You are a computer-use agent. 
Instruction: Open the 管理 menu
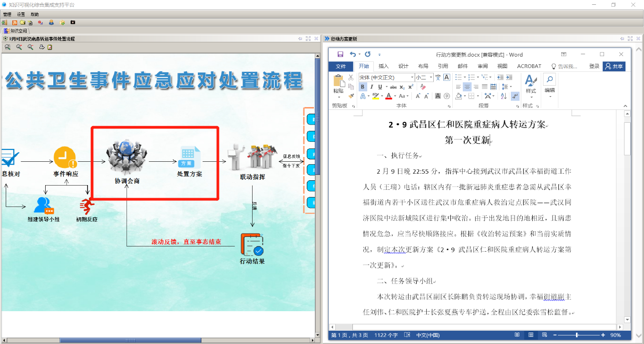tap(7, 14)
